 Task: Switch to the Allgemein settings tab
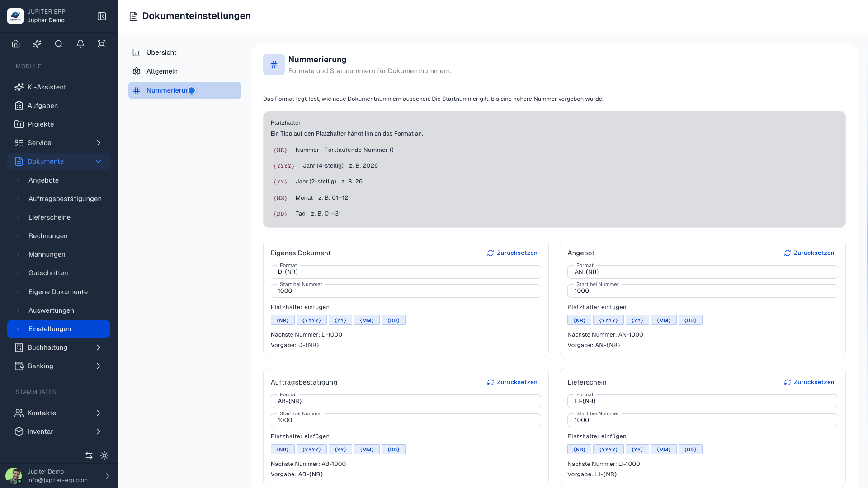(x=184, y=71)
